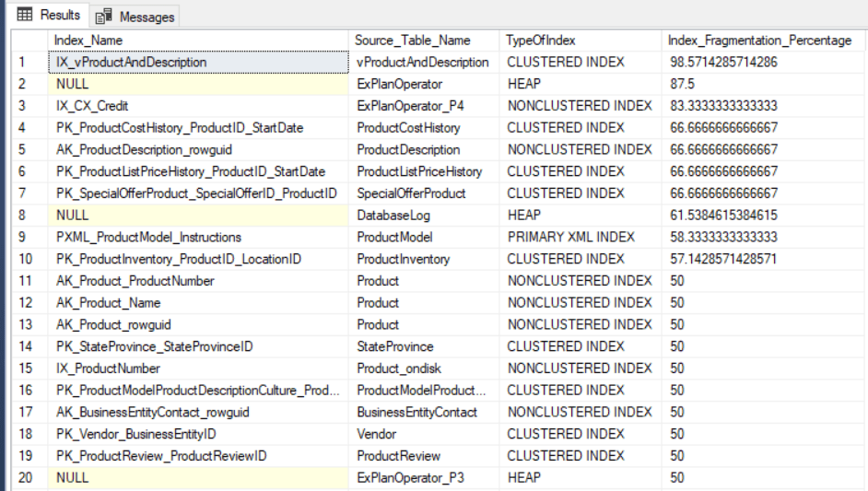Select DatabaseLog source table cell
The width and height of the screenshot is (868, 491).
[424, 216]
